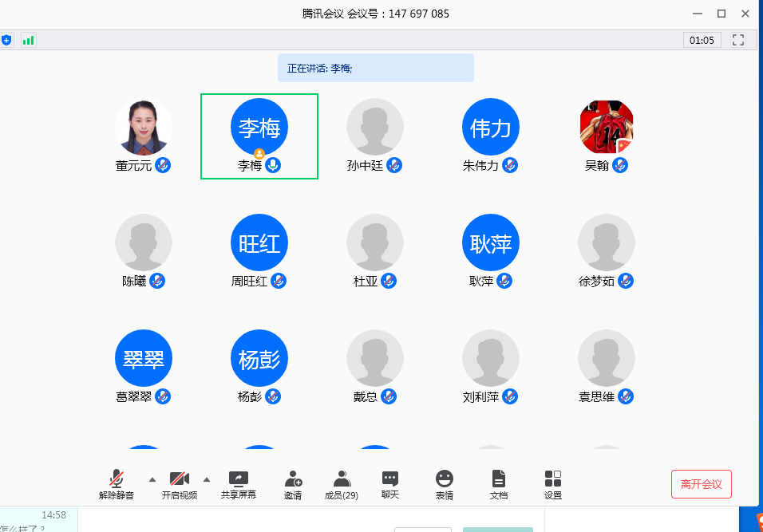Turn on the camera with 开启视频
Screen dimensions: 763x532
click(180, 479)
